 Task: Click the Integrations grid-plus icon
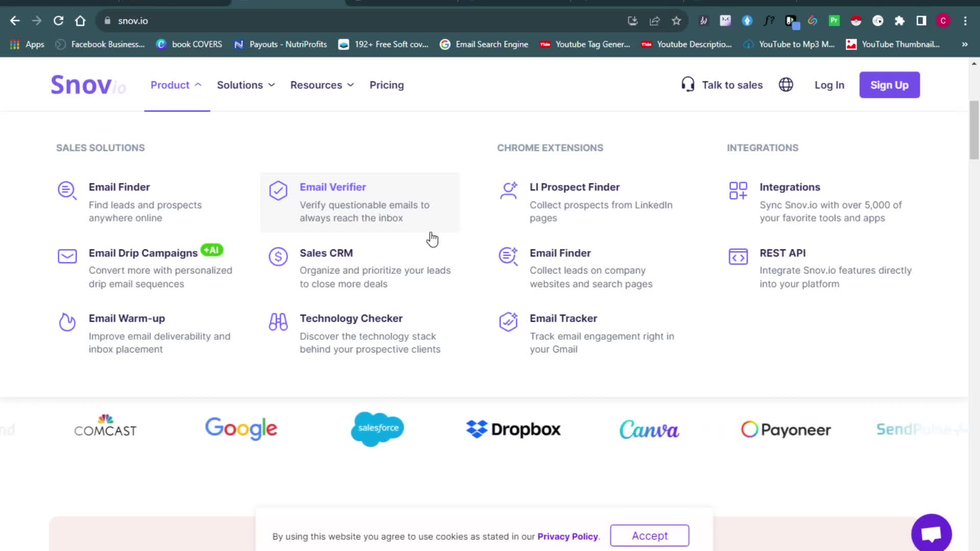[x=738, y=191]
